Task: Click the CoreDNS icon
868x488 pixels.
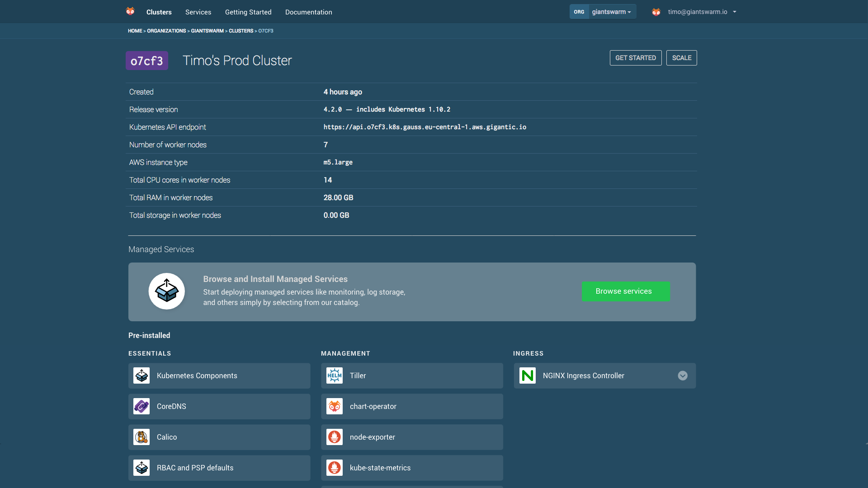Action: (142, 406)
